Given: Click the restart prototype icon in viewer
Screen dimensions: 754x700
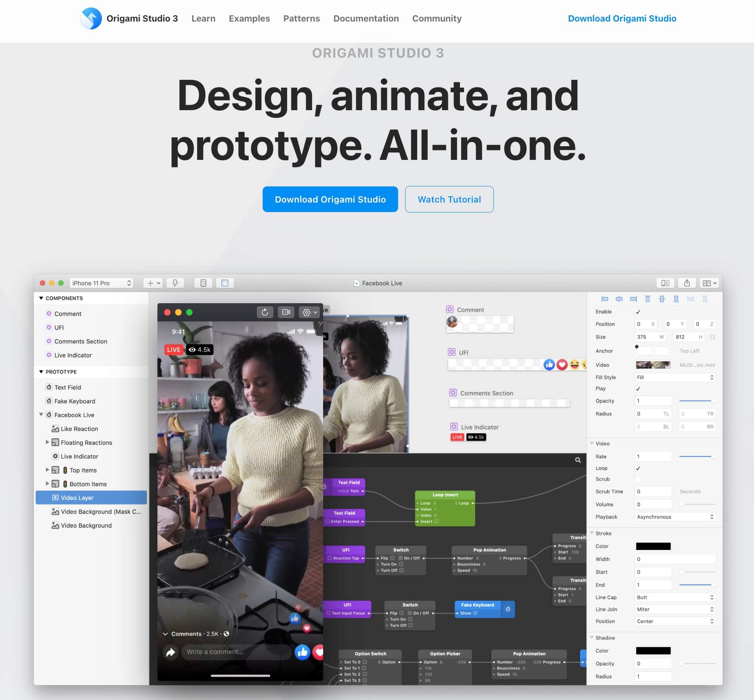Looking at the screenshot, I should pyautogui.click(x=265, y=312).
